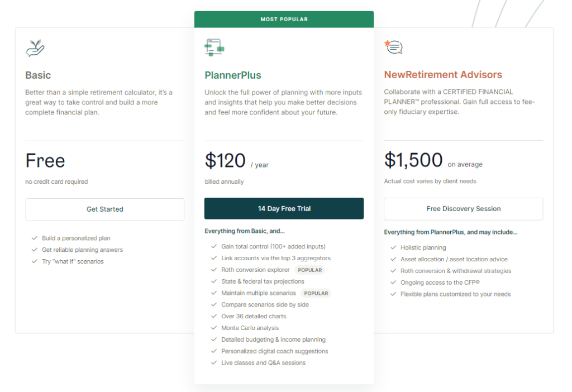Viewport: 572px width, 392px height.
Task: Click the Basic plan hand-with-plant icon
Action: coord(35,48)
